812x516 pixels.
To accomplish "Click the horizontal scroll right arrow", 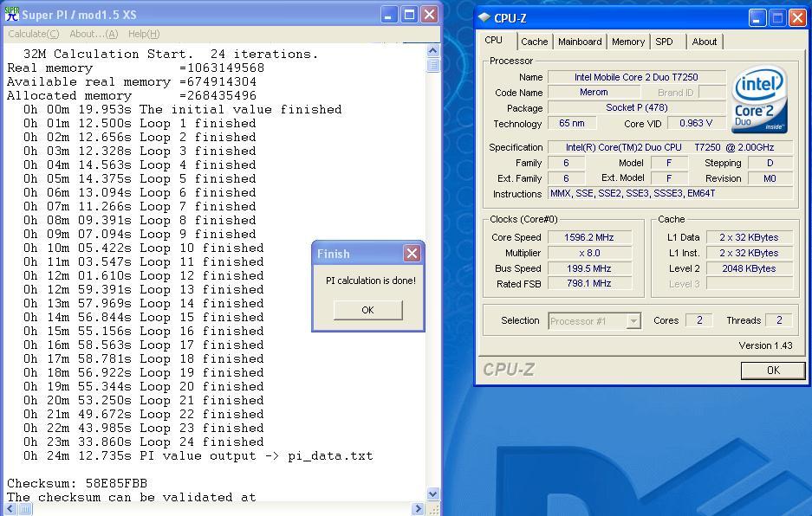I will 419,509.
